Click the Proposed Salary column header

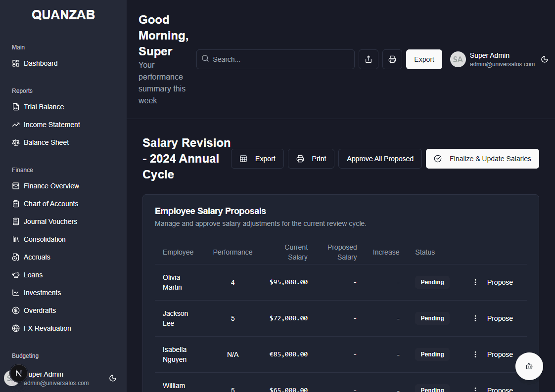pos(342,252)
